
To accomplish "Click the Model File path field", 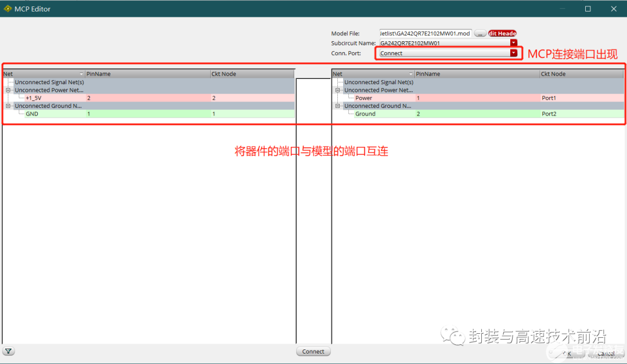I will [425, 34].
